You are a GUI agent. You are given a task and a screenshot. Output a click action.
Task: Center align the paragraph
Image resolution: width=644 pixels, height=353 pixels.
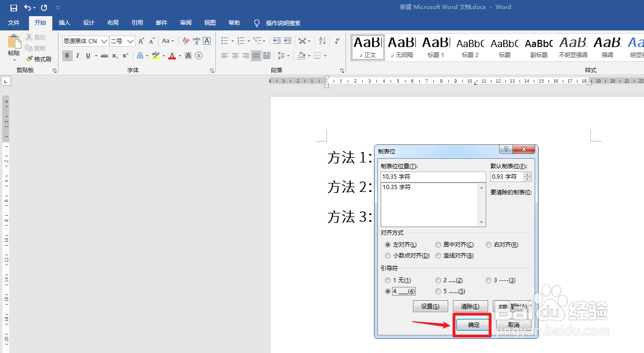tap(235, 56)
